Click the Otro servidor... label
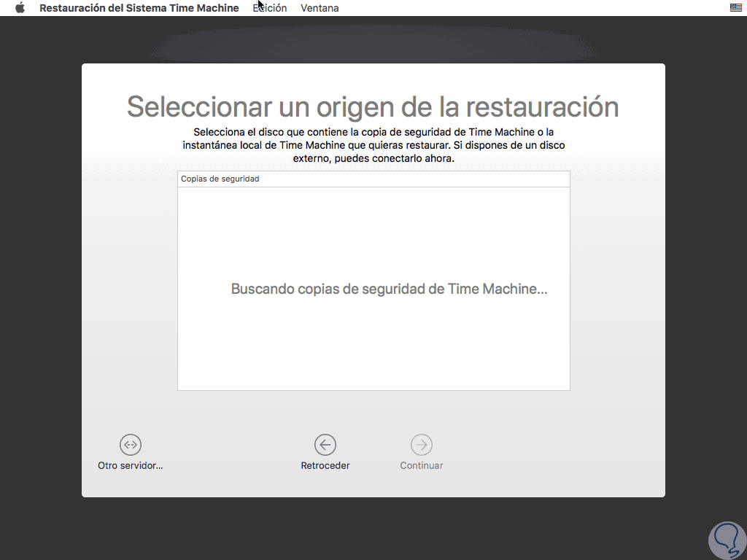Image resolution: width=747 pixels, height=560 pixels. (131, 466)
